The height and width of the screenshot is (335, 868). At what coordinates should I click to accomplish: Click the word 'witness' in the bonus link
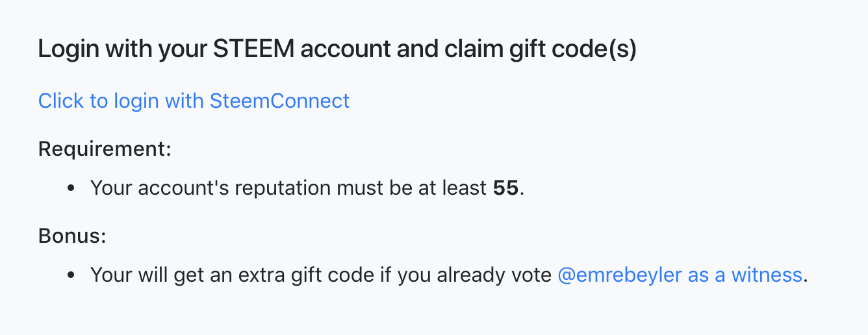coord(767,275)
